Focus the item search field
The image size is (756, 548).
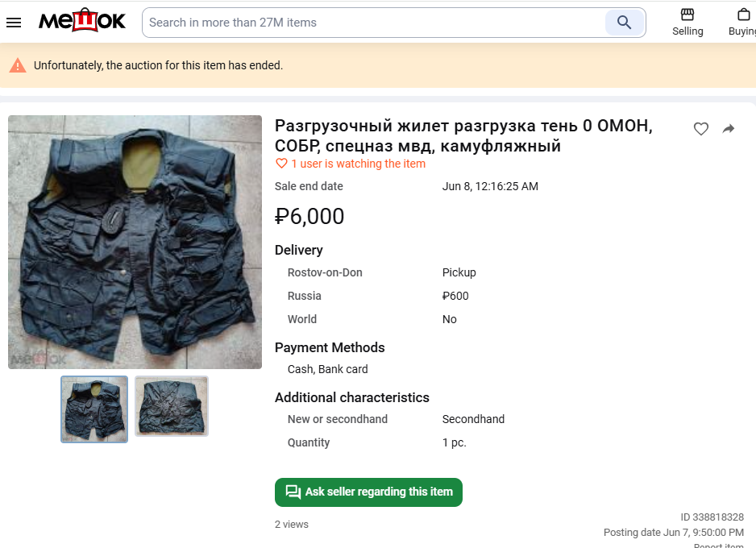coord(375,23)
